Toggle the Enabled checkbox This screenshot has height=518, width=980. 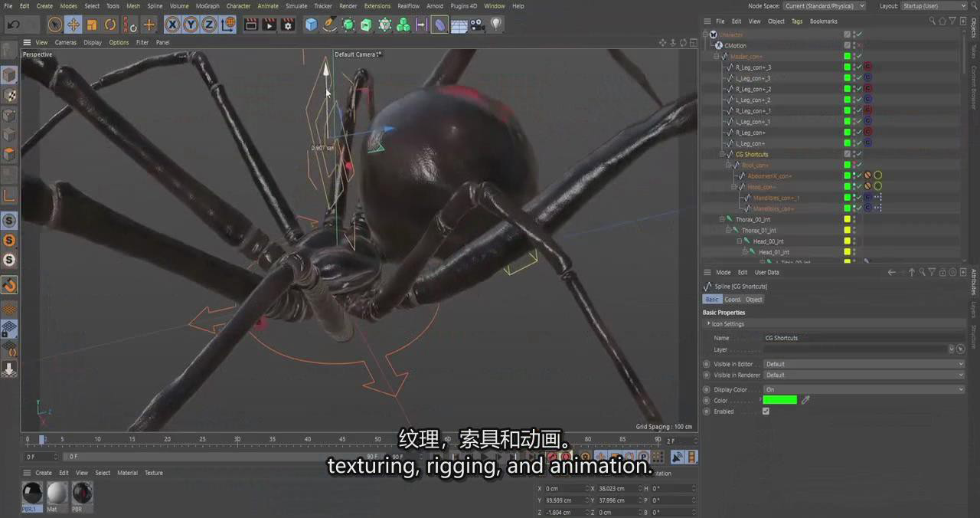(766, 411)
